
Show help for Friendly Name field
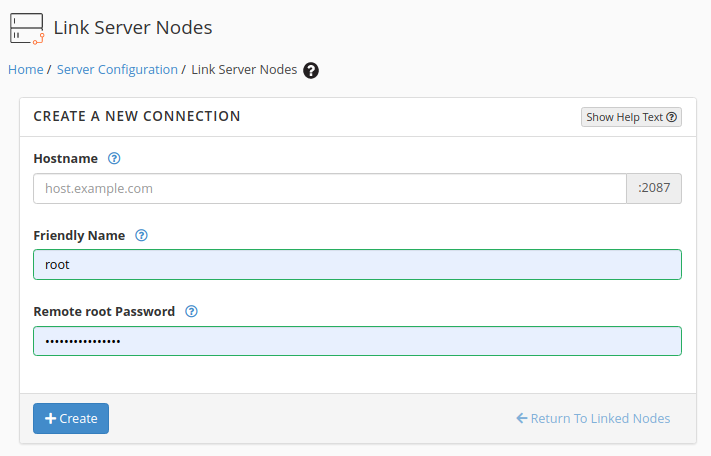pyautogui.click(x=141, y=236)
